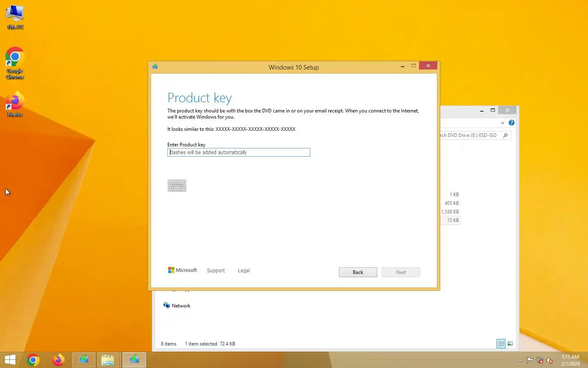The width and height of the screenshot is (588, 368).
Task: Open Firefox desktop shortcut
Action: [x=15, y=105]
